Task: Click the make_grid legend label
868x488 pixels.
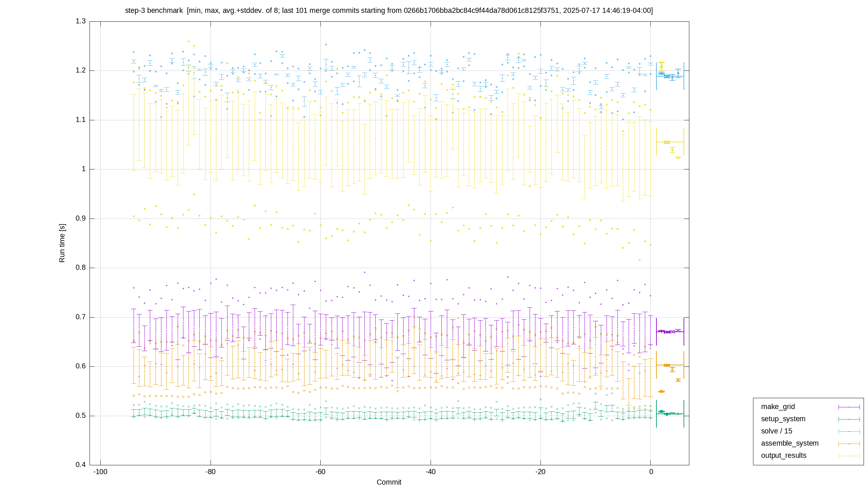Action: click(x=778, y=407)
